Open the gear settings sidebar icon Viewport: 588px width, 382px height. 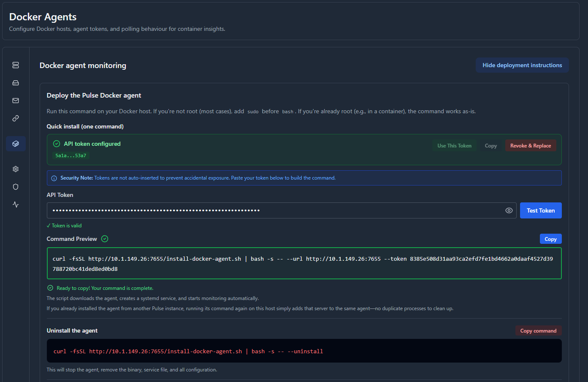(x=16, y=169)
